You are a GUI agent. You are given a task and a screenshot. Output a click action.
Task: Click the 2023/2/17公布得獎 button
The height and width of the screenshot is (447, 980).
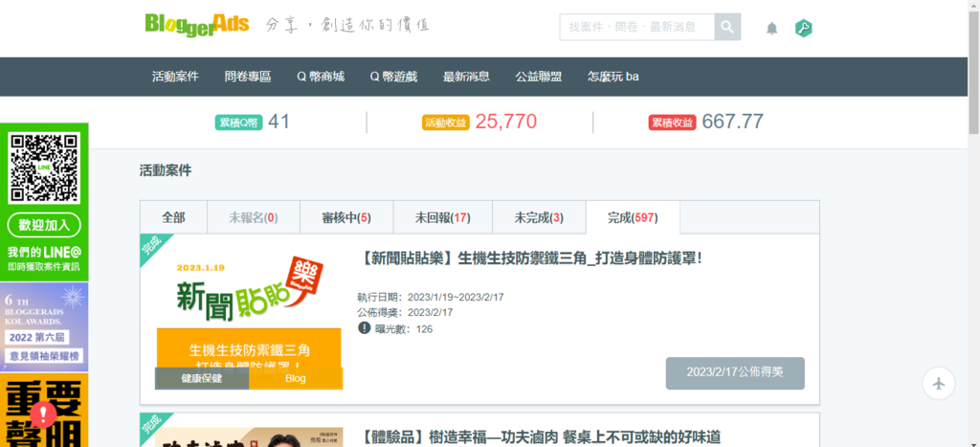click(735, 373)
